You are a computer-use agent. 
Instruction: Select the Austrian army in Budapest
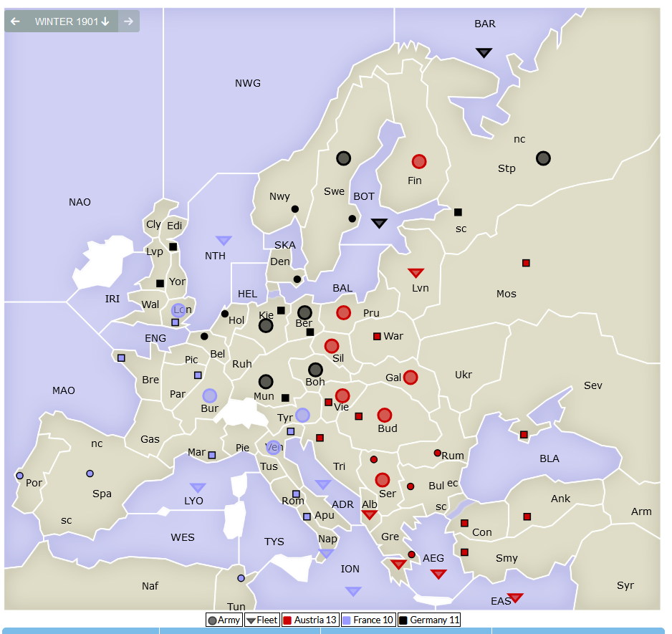coord(385,415)
